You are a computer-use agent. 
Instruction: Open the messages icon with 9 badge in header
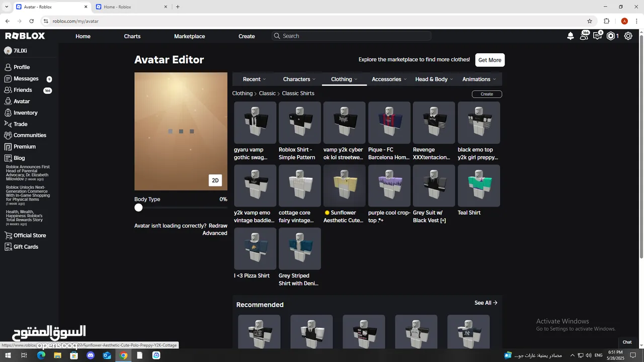(598, 36)
